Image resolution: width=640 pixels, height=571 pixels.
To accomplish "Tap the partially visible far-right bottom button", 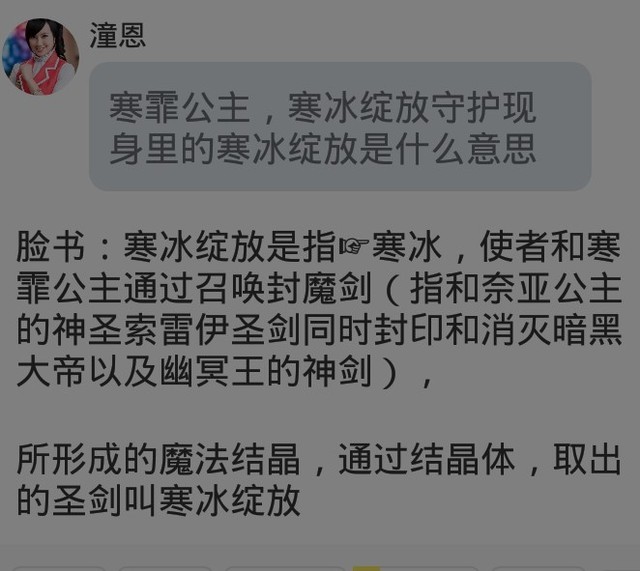I will tap(619, 569).
